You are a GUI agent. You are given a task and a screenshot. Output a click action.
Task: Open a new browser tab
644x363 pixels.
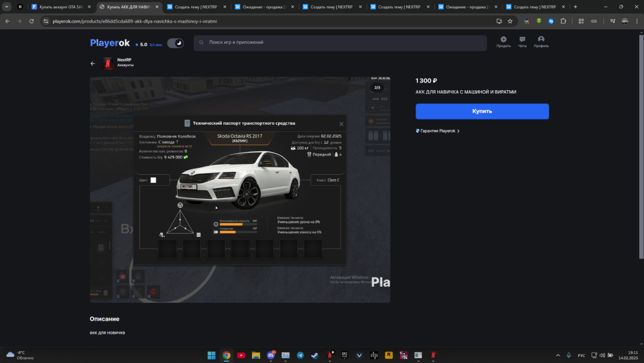[575, 7]
